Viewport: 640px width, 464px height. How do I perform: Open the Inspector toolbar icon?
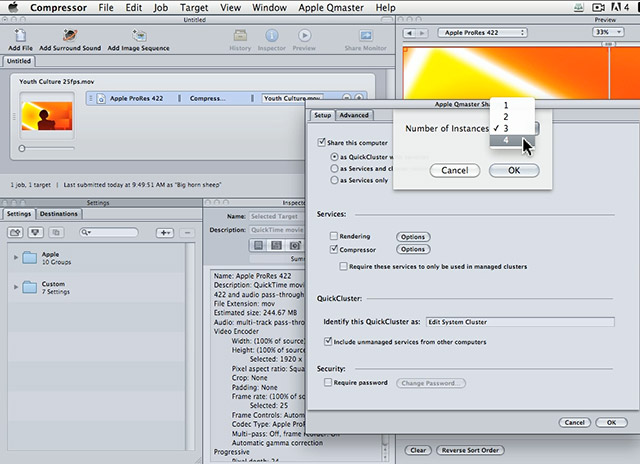pos(272,36)
